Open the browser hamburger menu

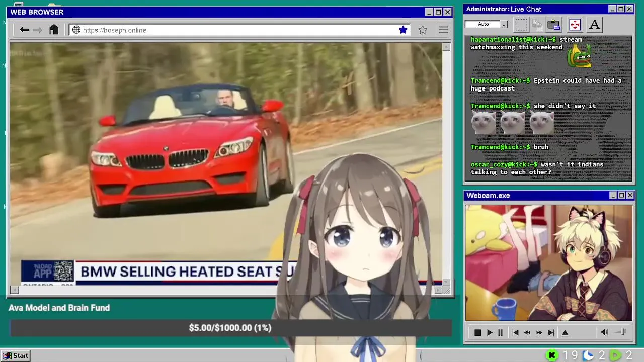pyautogui.click(x=443, y=30)
